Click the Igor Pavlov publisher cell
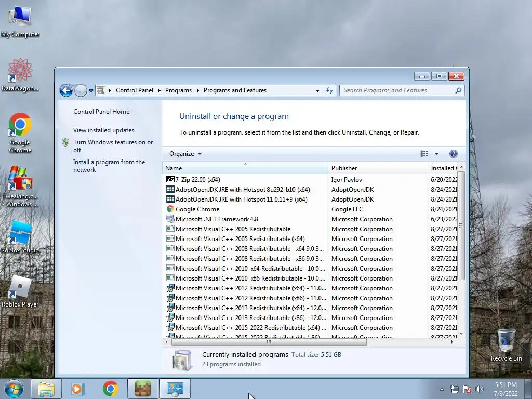The height and width of the screenshot is (399, 532). (x=347, y=179)
